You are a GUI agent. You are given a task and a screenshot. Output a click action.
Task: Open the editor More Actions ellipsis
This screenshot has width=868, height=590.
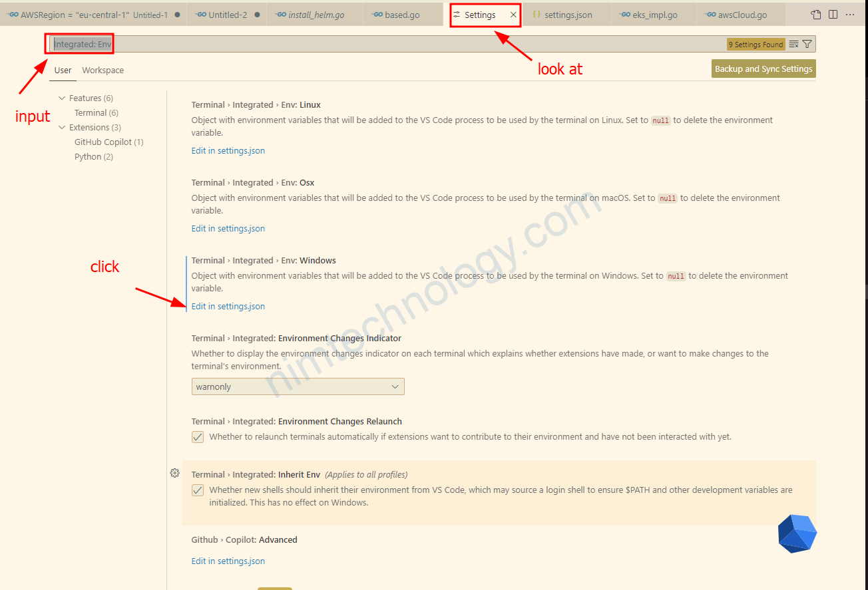click(x=850, y=15)
